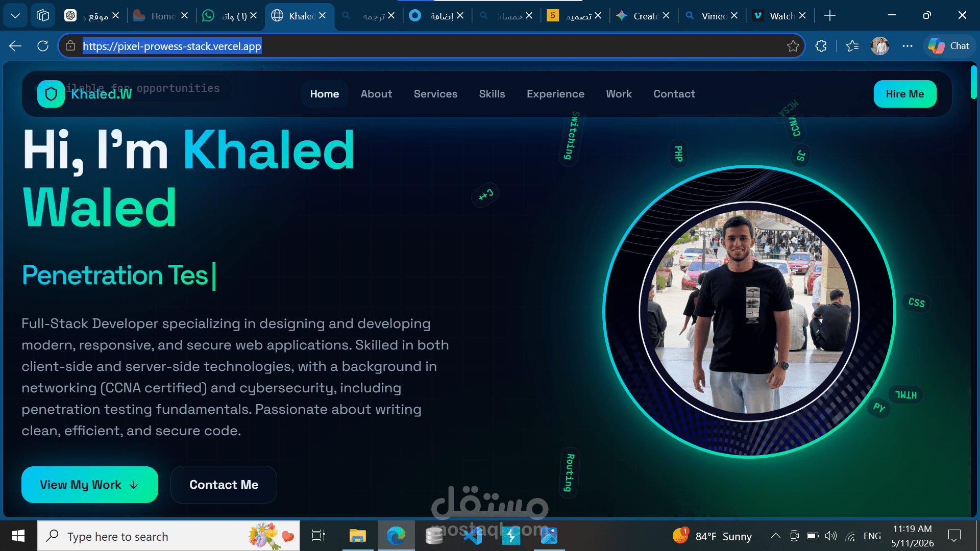Switch to the ترجمة search tab
Screen dimensions: 980x551
click(x=369, y=16)
